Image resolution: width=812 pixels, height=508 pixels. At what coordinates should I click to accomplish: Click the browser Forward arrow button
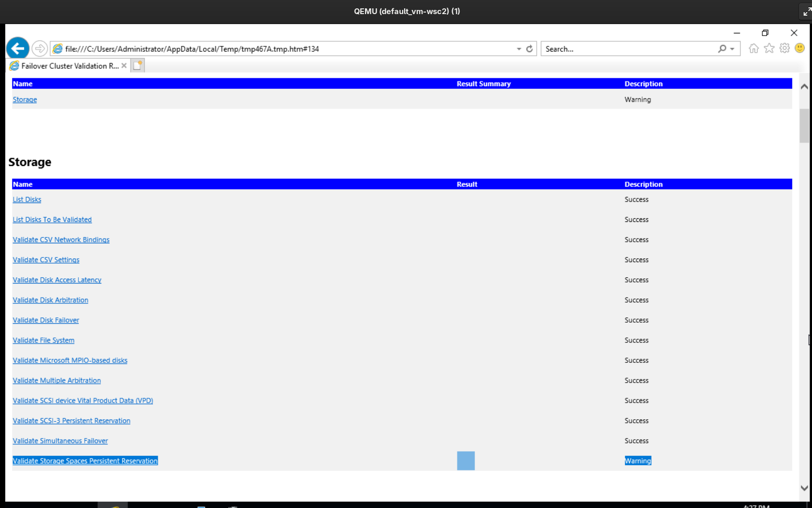40,49
